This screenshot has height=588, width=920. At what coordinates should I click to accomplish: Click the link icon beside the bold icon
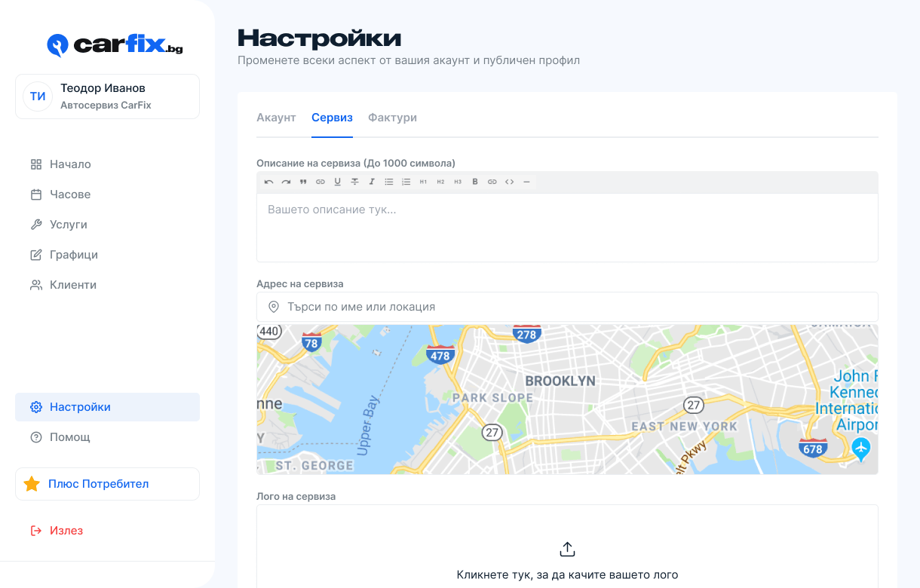[x=492, y=182]
